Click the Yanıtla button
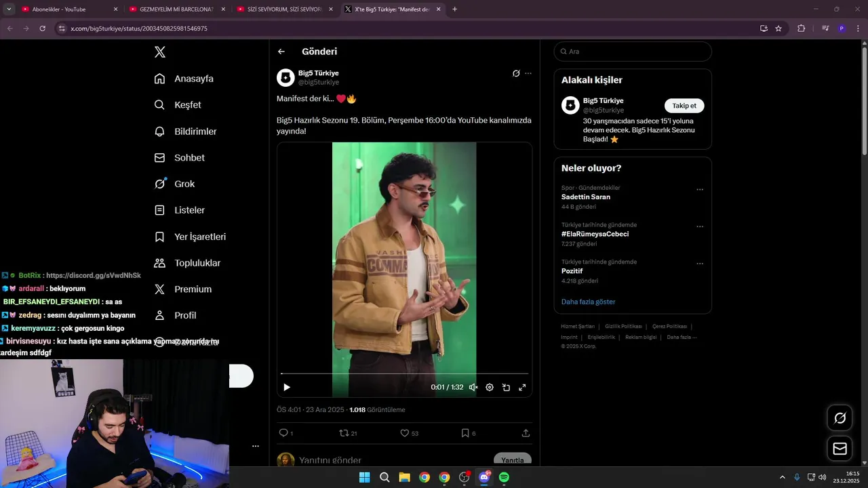The width and height of the screenshot is (868, 488). pyautogui.click(x=513, y=460)
